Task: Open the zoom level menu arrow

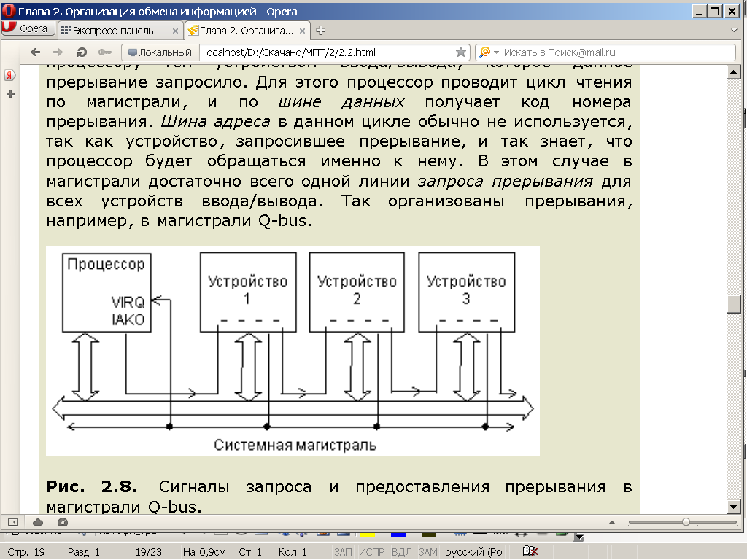Action: pos(612,522)
